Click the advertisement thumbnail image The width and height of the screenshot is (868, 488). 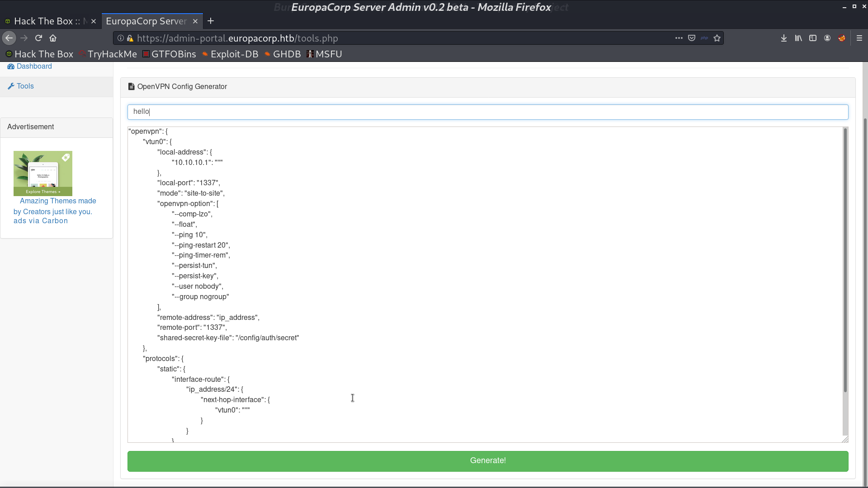pyautogui.click(x=43, y=173)
